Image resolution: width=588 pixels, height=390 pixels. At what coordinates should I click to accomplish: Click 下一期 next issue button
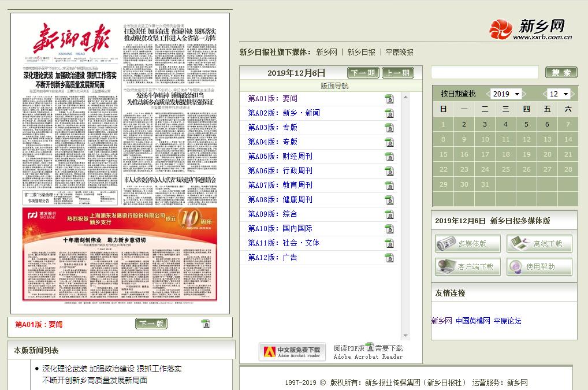363,73
